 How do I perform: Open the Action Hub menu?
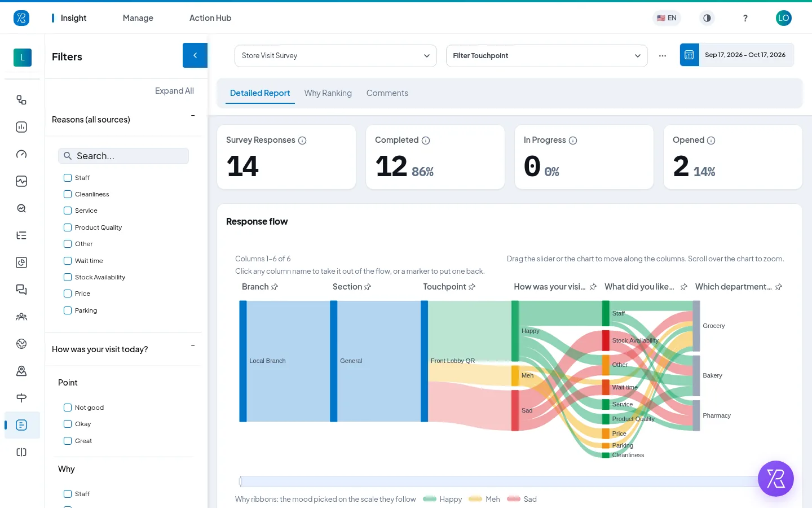point(210,18)
